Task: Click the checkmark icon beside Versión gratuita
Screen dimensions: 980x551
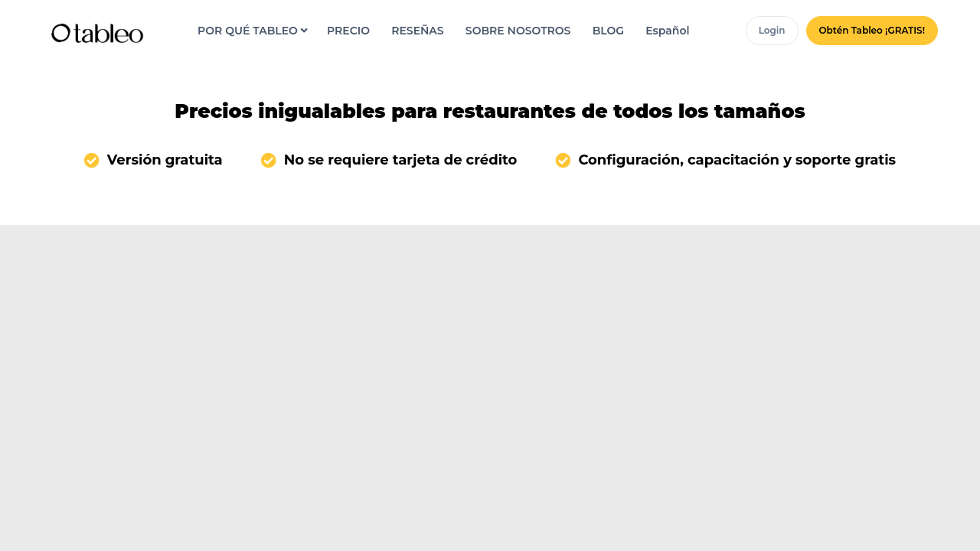Action: click(92, 160)
